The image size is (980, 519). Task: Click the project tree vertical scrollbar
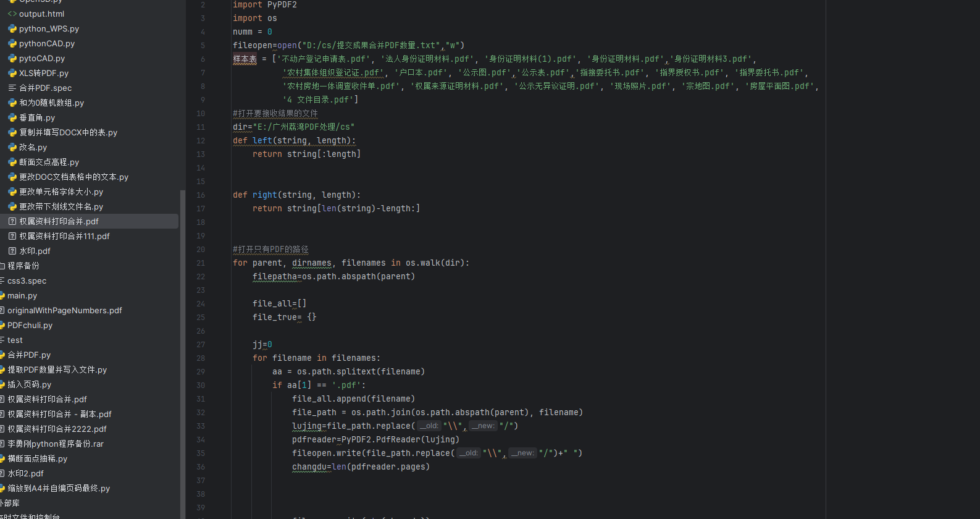coord(182,355)
